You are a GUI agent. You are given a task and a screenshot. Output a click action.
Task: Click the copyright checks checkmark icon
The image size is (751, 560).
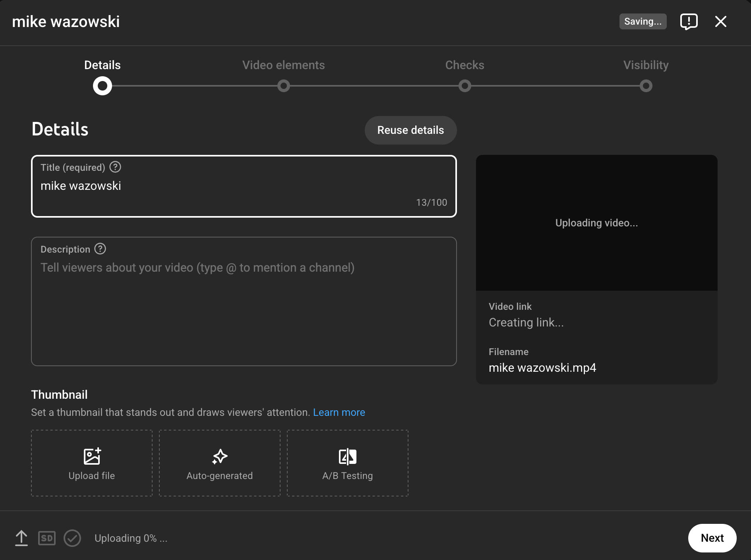[72, 538]
